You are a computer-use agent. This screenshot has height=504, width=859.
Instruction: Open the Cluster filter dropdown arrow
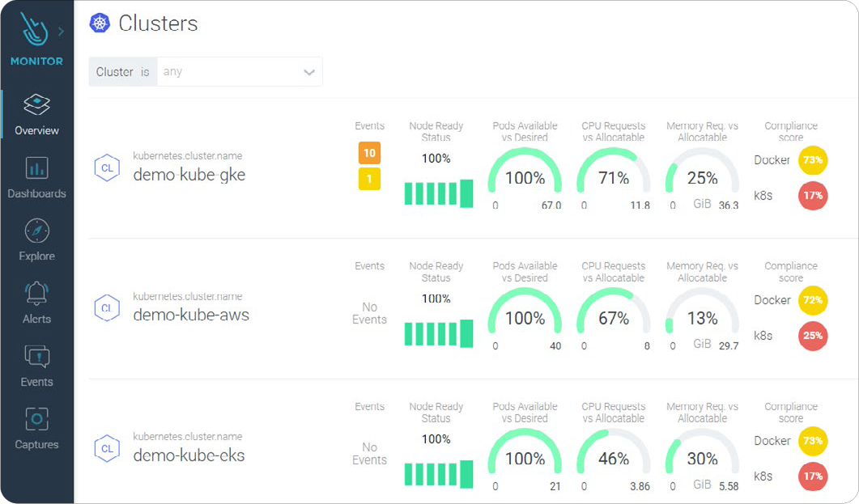point(308,72)
